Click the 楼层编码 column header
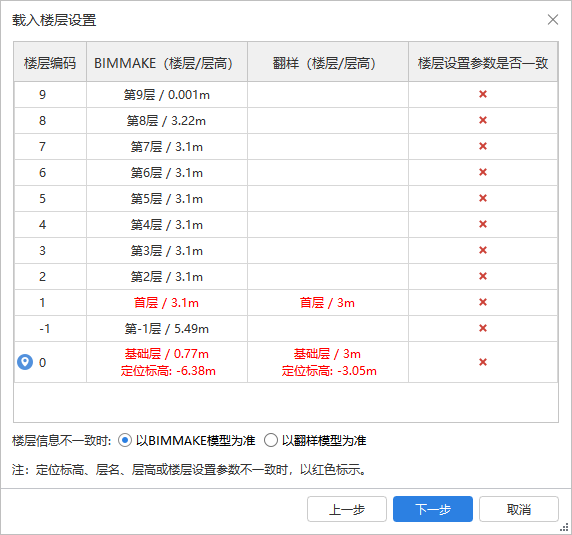Screen dimensions: 572x535 pos(50,62)
